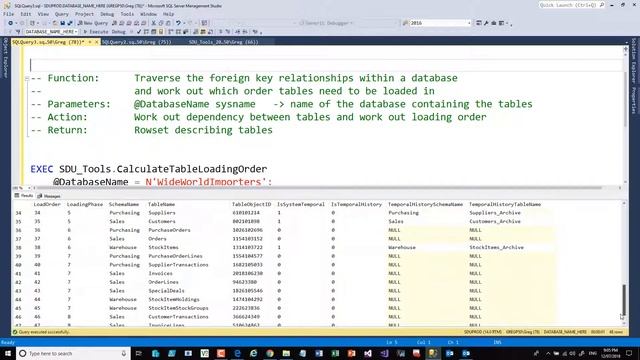Click the Windows Start button
This screenshot has width=640, height=360.
[7, 353]
